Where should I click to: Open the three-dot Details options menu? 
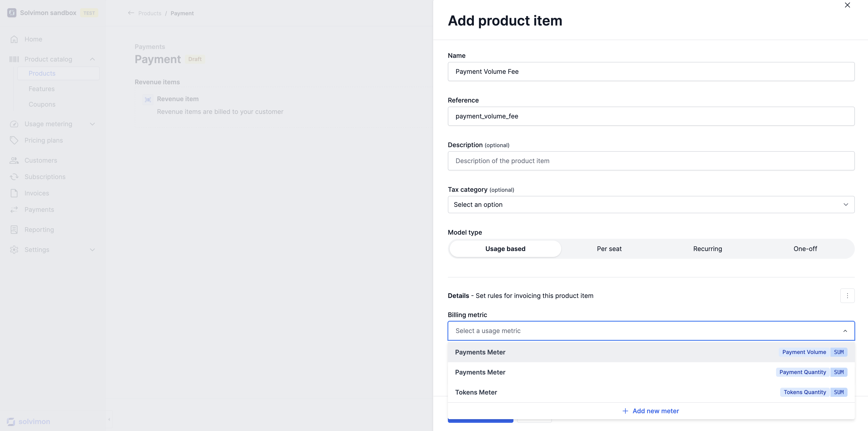tap(847, 296)
